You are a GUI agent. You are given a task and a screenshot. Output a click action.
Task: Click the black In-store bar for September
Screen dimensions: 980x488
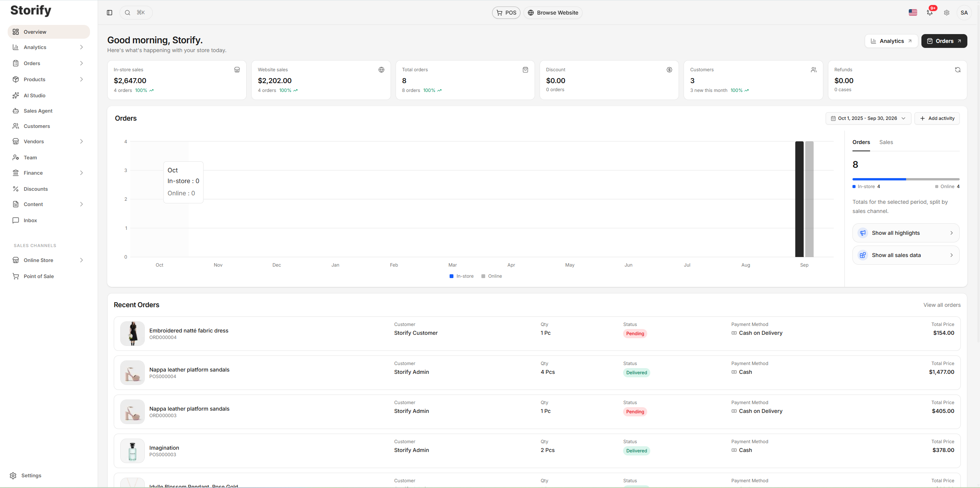pyautogui.click(x=799, y=199)
